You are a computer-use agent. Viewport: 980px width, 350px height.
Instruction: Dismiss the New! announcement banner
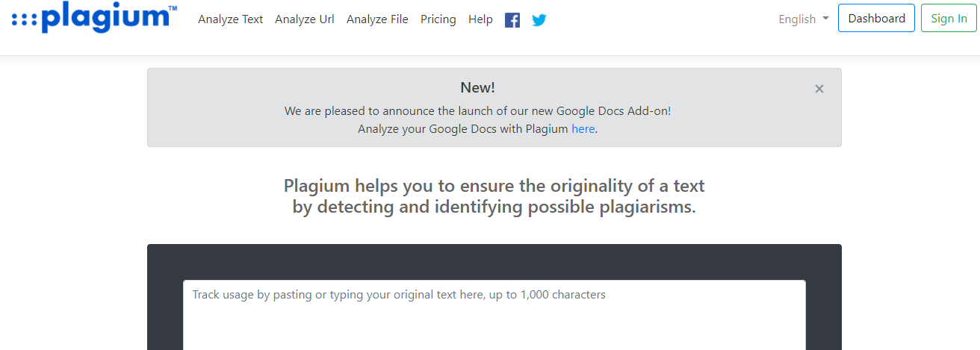pyautogui.click(x=819, y=89)
